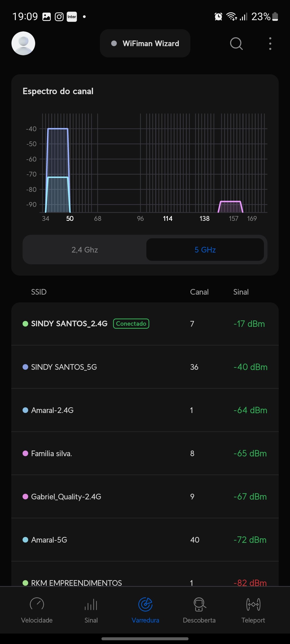
Task: Tap the search magnifier icon
Action: click(x=236, y=43)
